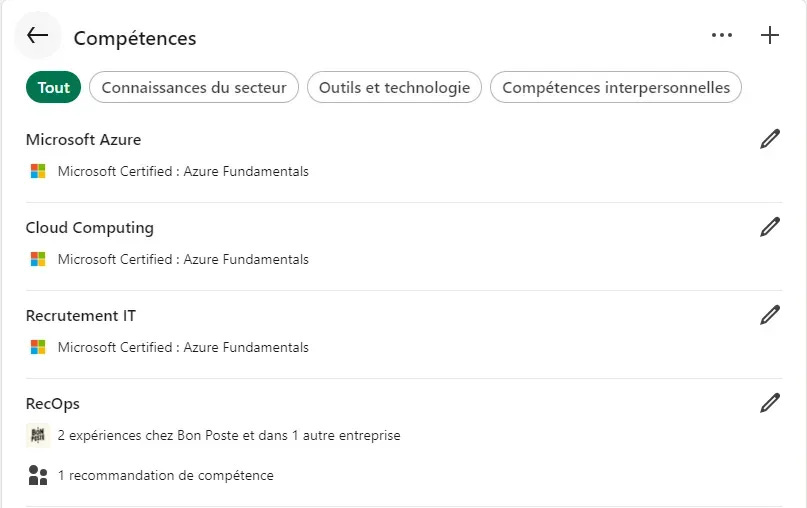The width and height of the screenshot is (807, 508).
Task: Open the three-dot more options menu
Action: coord(722,36)
